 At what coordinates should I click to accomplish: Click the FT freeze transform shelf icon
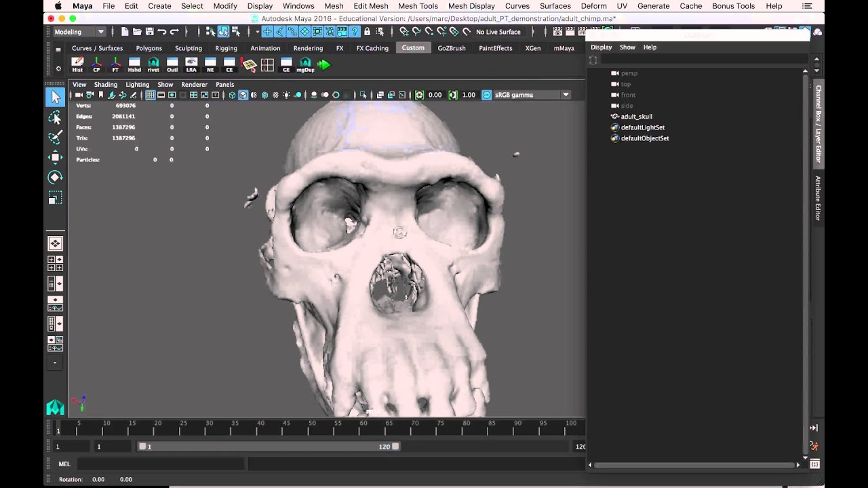[115, 65]
